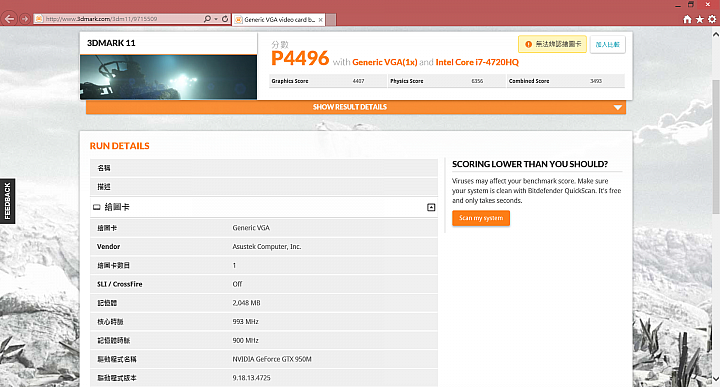
Task: Click the scrollbar down arrow
Action: click(715, 379)
